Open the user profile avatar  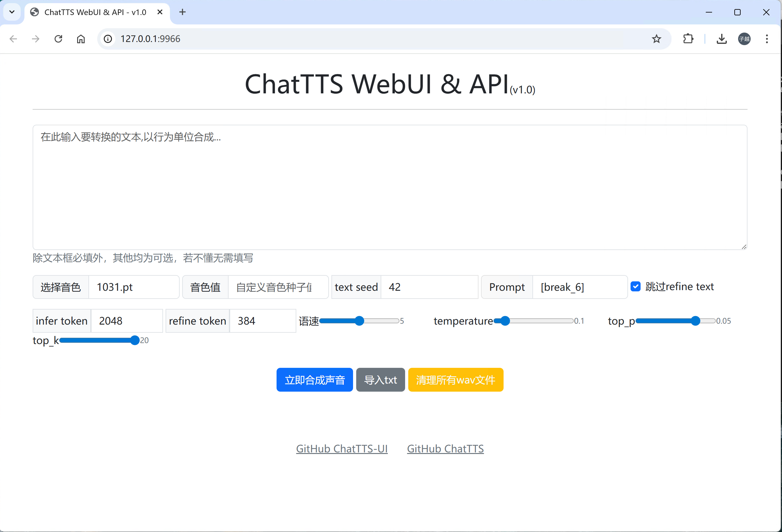click(x=744, y=39)
